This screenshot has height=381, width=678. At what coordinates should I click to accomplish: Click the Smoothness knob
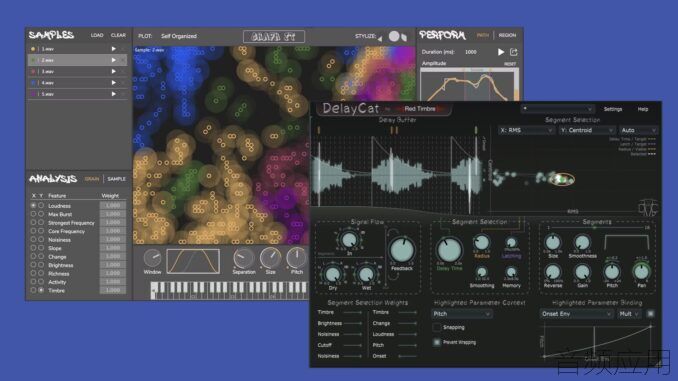click(582, 243)
